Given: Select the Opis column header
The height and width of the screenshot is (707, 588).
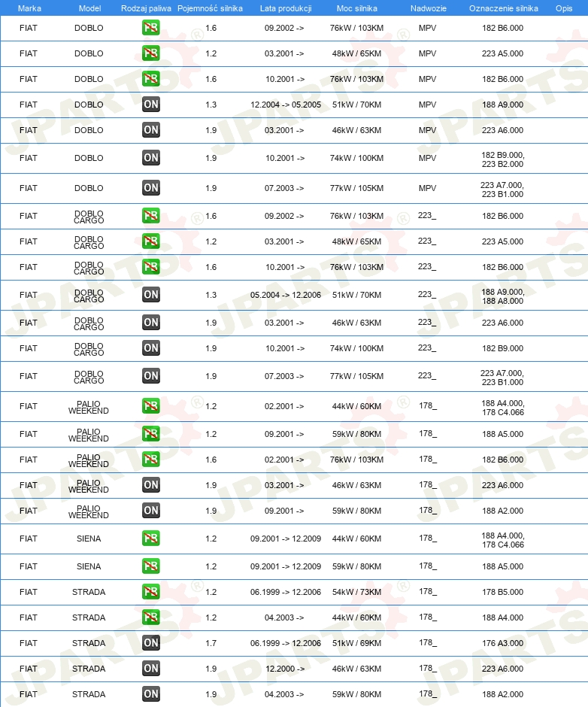Looking at the screenshot, I should pyautogui.click(x=564, y=8).
